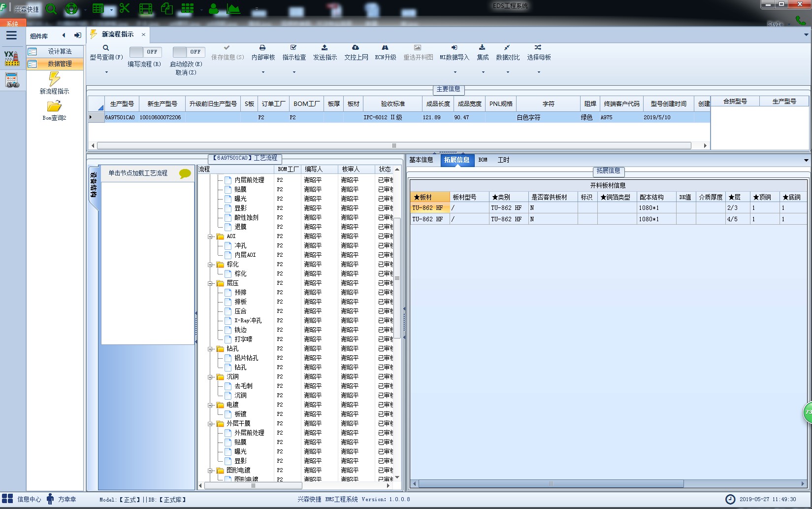Click the YX factory sidebar icon
Viewport: 812px width, 509px height.
[x=11, y=58]
